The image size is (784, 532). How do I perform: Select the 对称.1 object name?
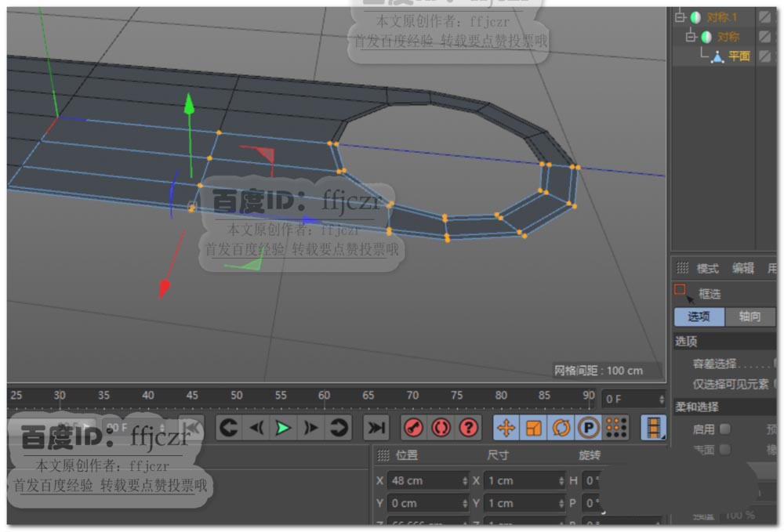[x=721, y=17]
